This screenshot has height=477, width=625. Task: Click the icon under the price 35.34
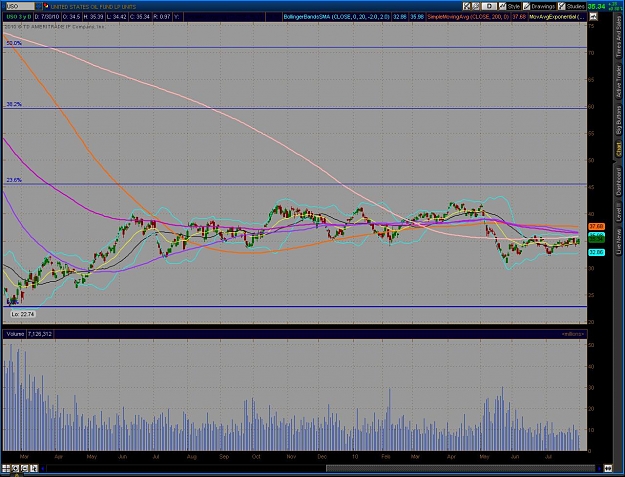pyautogui.click(x=594, y=17)
